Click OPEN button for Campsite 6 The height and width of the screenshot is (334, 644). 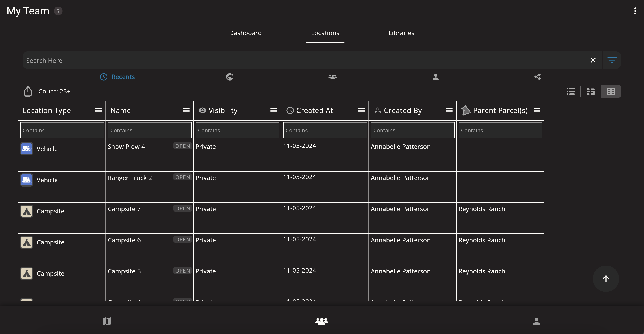tap(182, 239)
